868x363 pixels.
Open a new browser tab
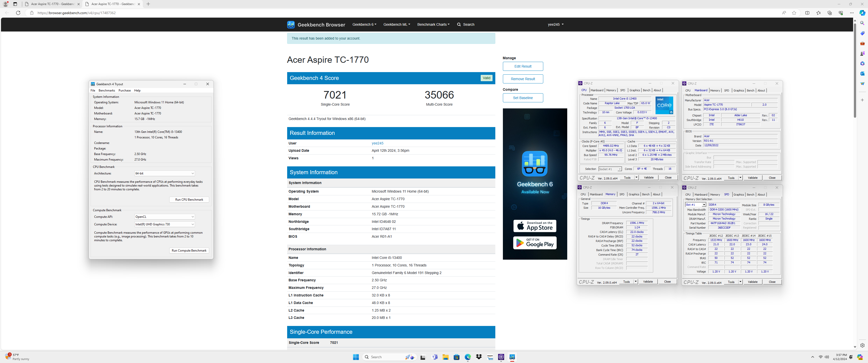[148, 4]
